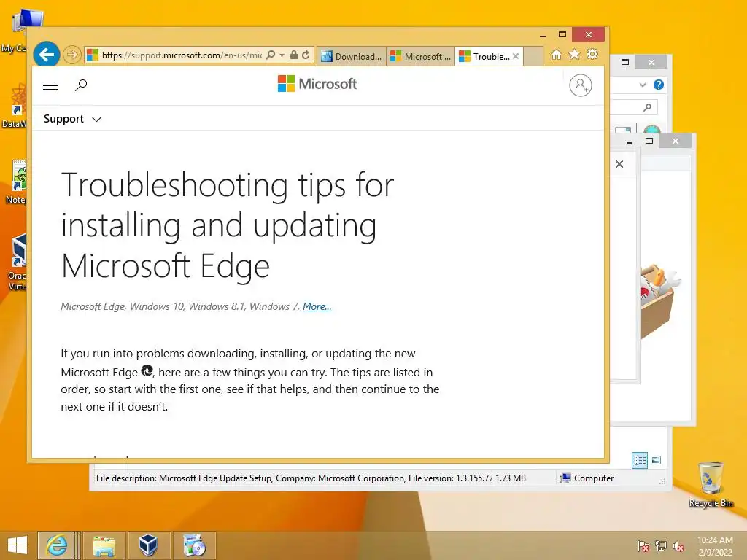This screenshot has height=560, width=747.
Task: Open Internet Explorer Tools gear menu
Action: click(x=592, y=55)
